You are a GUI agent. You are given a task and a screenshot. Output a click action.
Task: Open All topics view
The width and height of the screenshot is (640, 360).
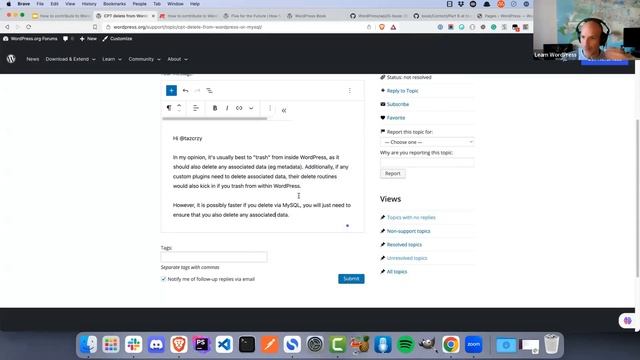point(397,271)
